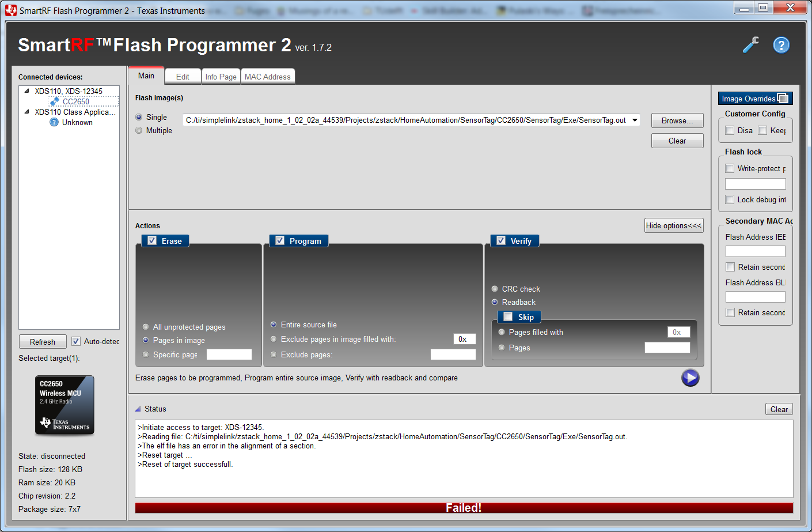Select the Pages skip option
The image size is (812, 532).
tap(502, 348)
